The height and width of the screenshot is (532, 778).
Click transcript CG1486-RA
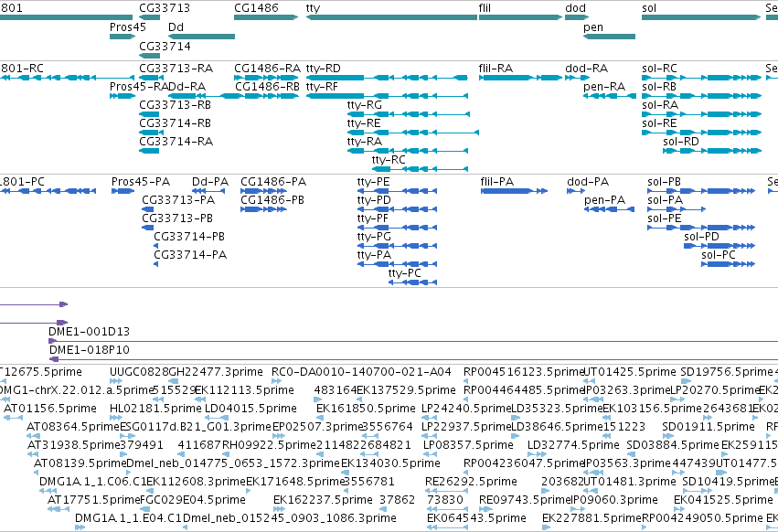click(x=266, y=78)
